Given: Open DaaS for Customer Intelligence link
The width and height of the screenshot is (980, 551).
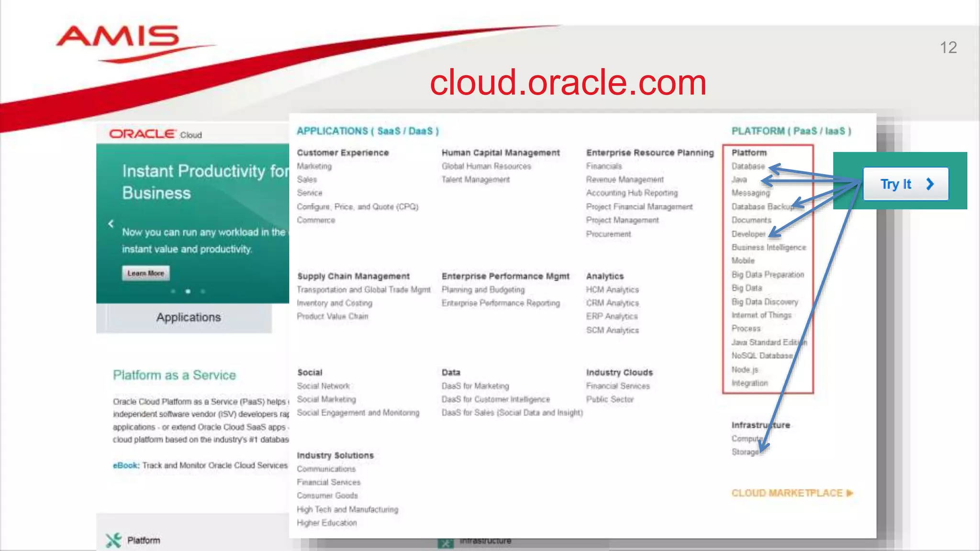Looking at the screenshot, I should tap(496, 399).
